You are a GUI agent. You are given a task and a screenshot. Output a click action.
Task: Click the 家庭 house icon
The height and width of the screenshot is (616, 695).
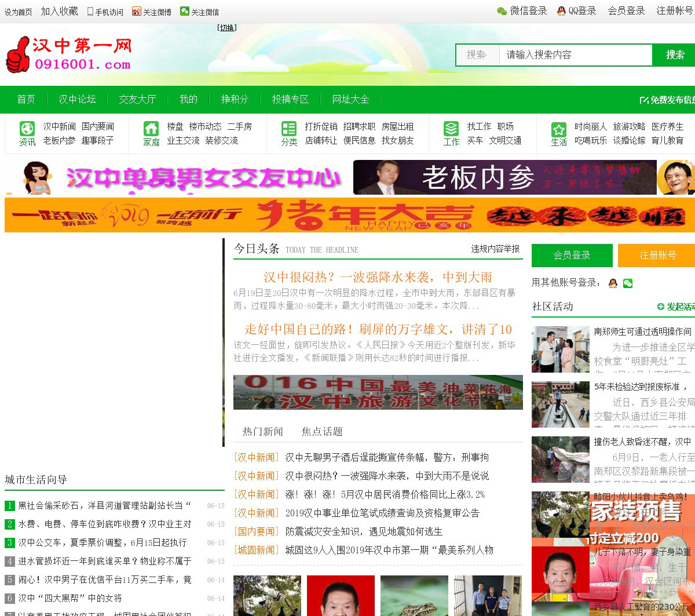pos(151,128)
